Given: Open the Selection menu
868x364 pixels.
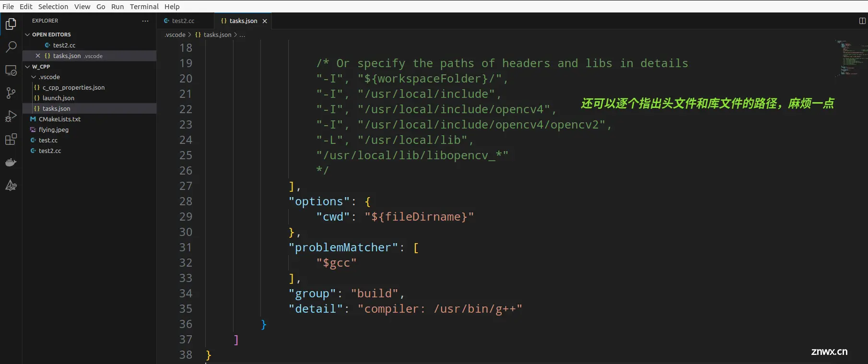Looking at the screenshot, I should click(53, 7).
